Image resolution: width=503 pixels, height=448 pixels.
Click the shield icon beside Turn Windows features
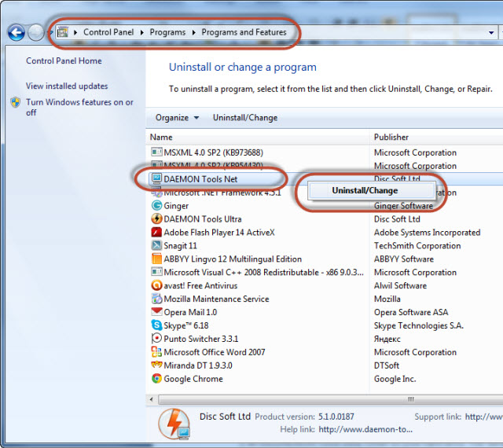click(x=16, y=102)
